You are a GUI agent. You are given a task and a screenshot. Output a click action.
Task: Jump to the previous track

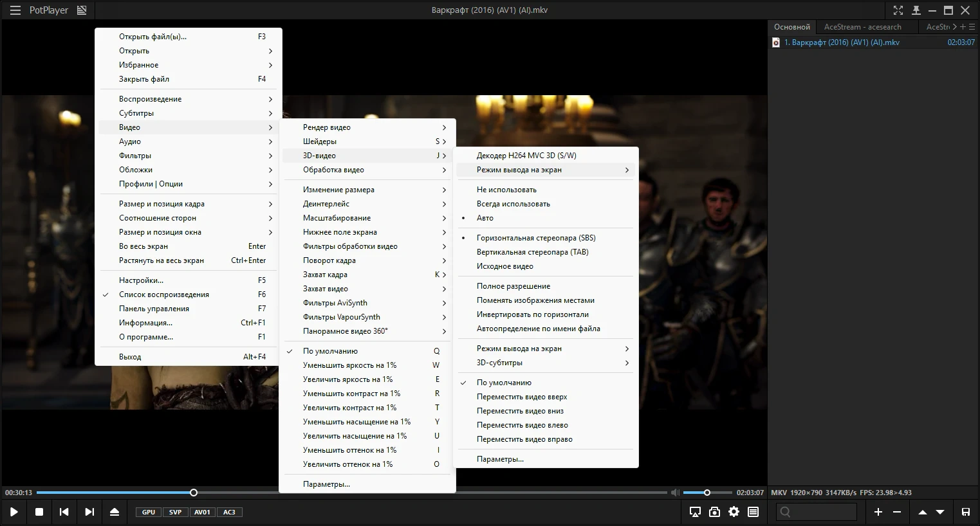(64, 512)
